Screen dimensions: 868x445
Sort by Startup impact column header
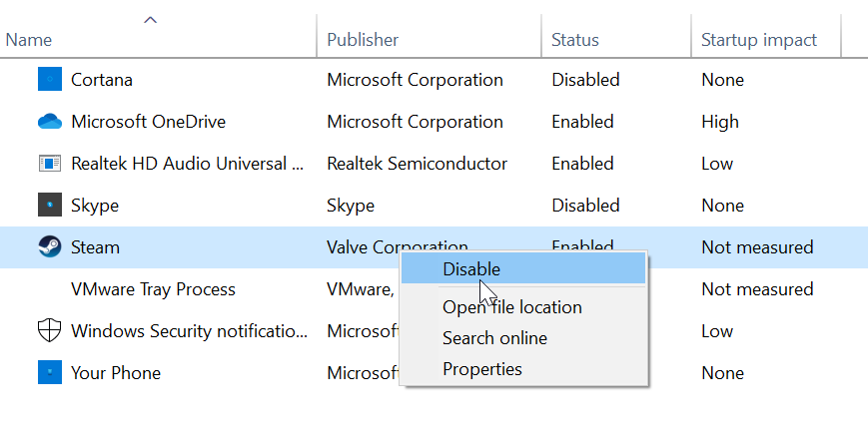759,40
